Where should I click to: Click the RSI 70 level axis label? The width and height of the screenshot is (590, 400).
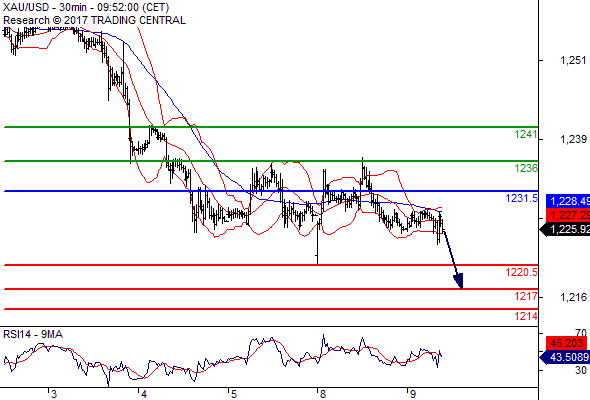[x=581, y=333]
